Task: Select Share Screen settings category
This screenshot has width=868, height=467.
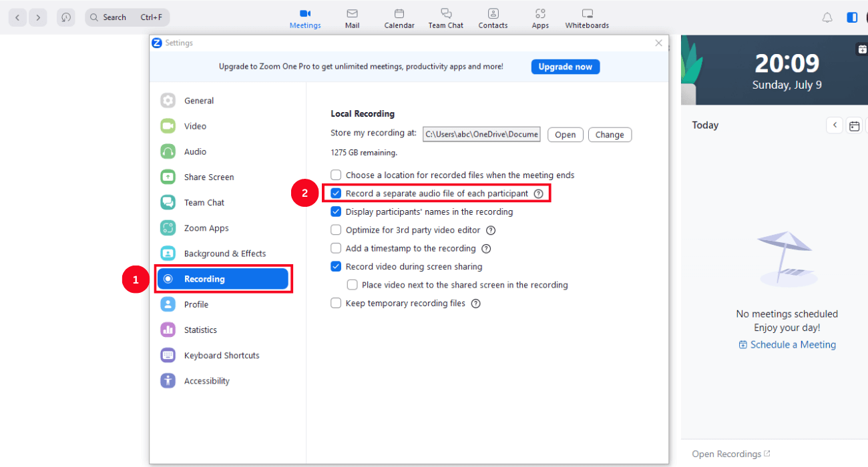Action: 222,177
